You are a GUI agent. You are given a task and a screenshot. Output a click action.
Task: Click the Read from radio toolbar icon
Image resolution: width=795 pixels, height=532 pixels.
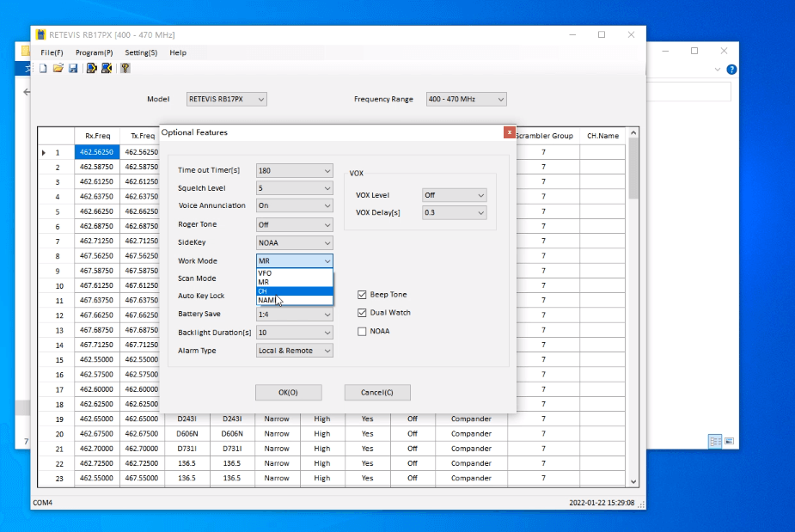click(x=91, y=68)
